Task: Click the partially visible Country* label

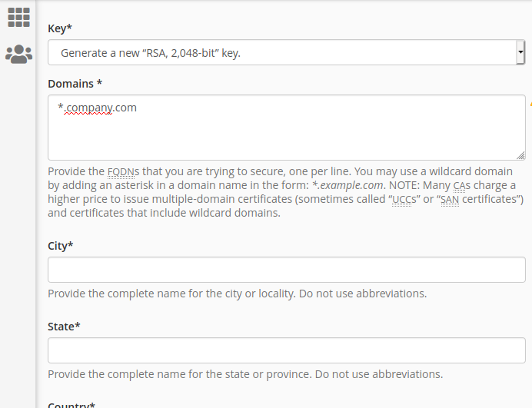Action: 71,405
